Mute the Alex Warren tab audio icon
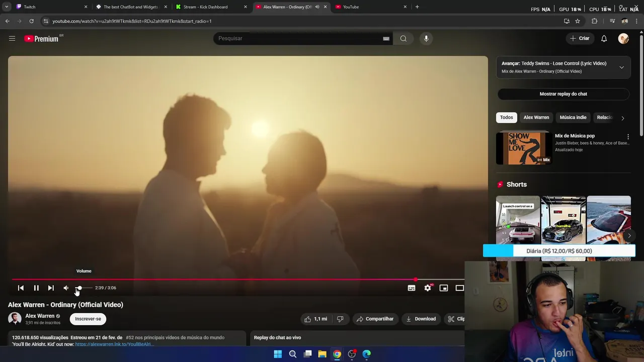Viewport: 644px width, 362px height. coord(317,7)
